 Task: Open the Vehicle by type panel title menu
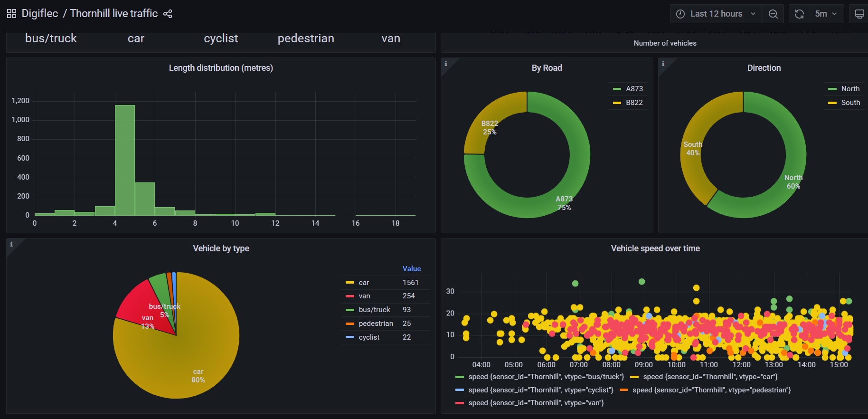[221, 248]
